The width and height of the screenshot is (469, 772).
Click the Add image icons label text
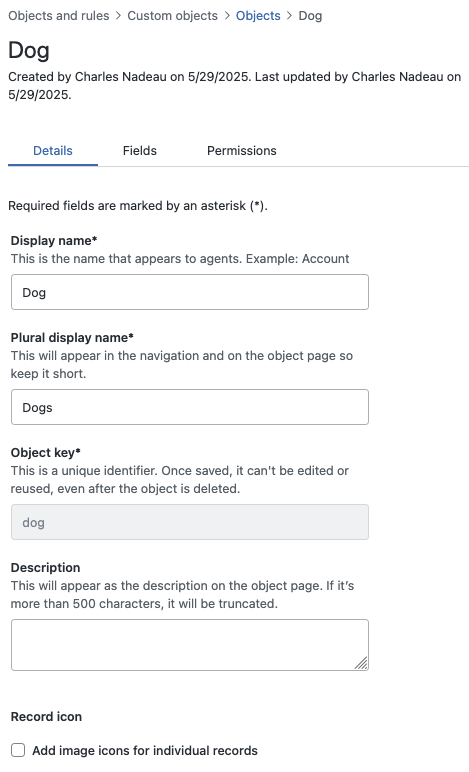(145, 750)
